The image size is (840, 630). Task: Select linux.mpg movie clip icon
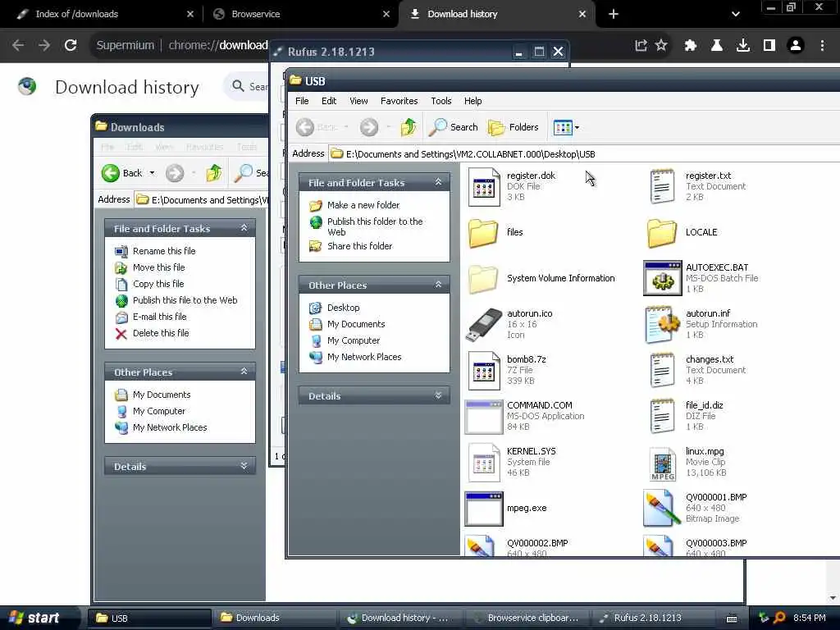point(663,463)
